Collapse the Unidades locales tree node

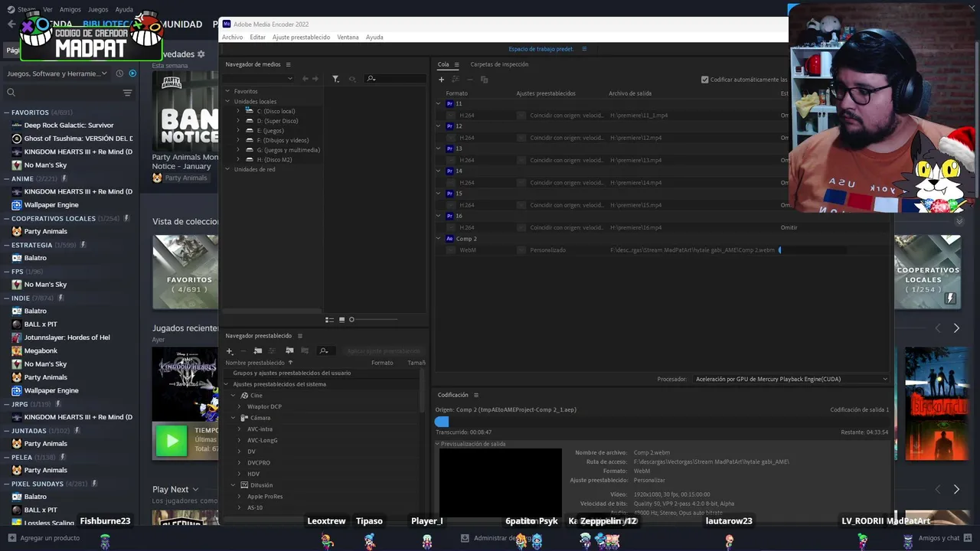[x=227, y=101]
